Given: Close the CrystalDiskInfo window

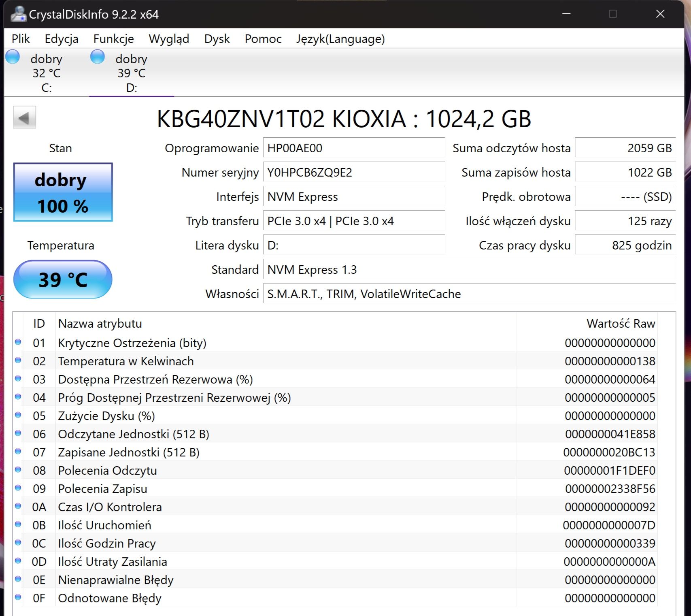Looking at the screenshot, I should coord(660,14).
